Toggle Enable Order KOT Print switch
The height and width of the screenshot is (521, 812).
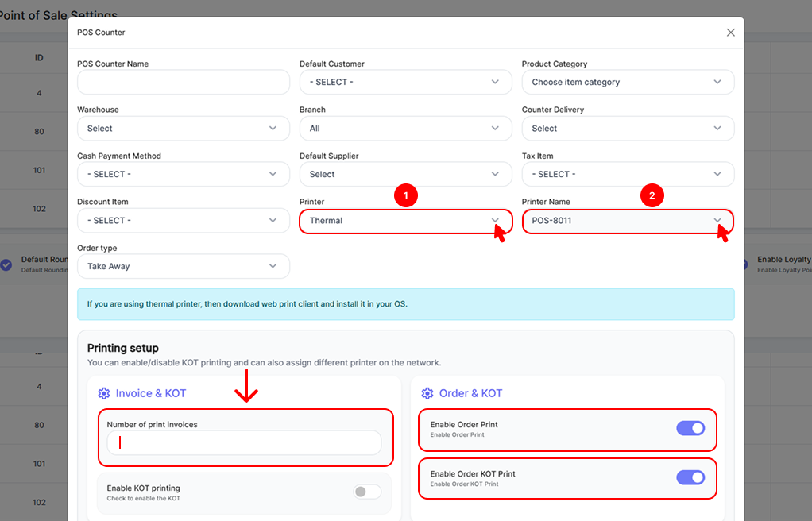(690, 477)
